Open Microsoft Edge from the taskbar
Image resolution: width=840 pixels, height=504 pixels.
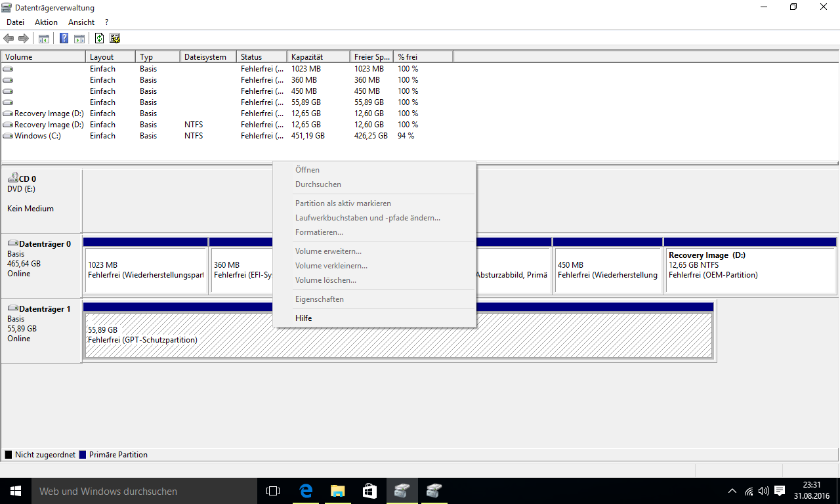[x=306, y=491]
